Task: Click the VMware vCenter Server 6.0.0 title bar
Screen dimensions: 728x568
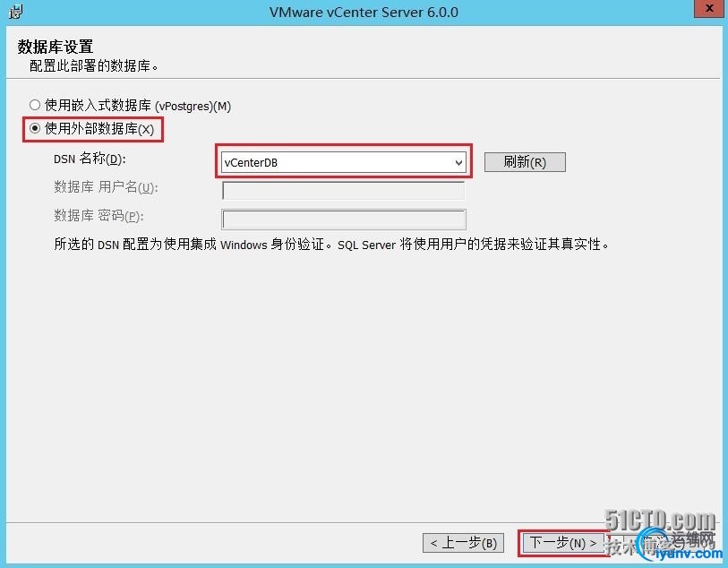Action: [364, 12]
